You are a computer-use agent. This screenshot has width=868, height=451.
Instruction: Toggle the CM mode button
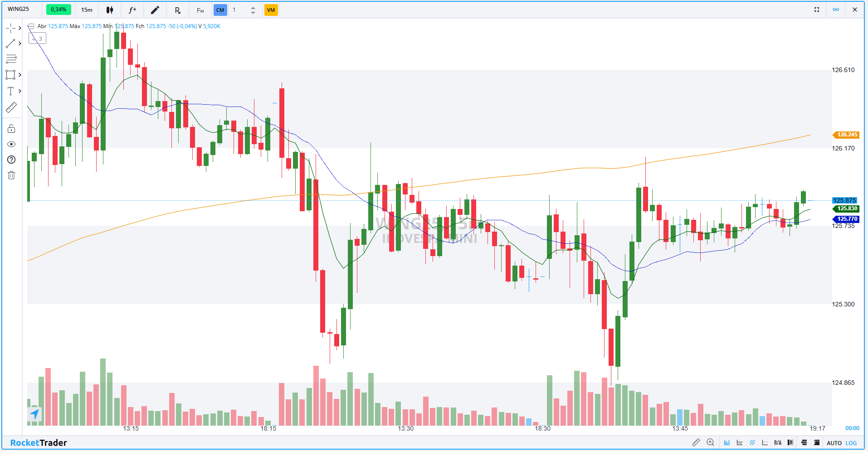220,10
